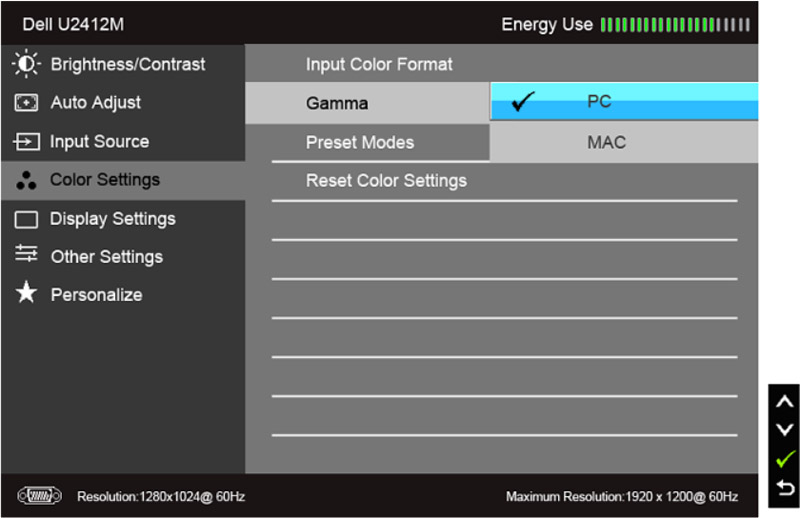Click the Input Source arrow icon
The height and width of the screenshot is (518, 800).
click(x=26, y=141)
